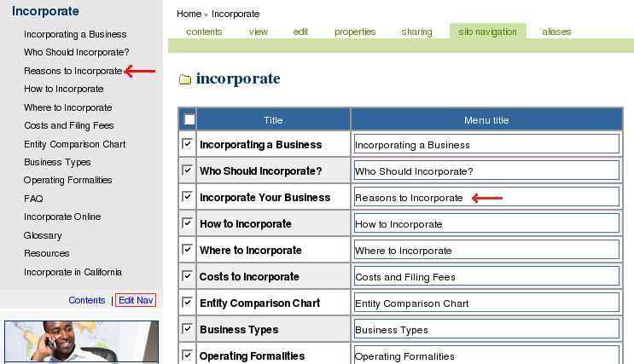Image resolution: width=634 pixels, height=364 pixels.
Task: Go to the sharing tab
Action: tap(416, 32)
